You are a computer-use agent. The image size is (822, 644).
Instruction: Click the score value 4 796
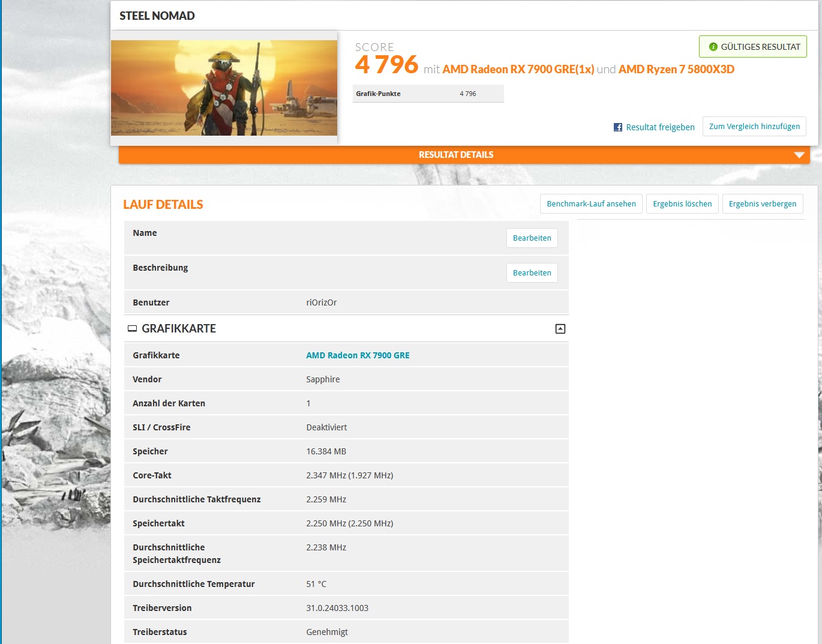click(x=386, y=65)
